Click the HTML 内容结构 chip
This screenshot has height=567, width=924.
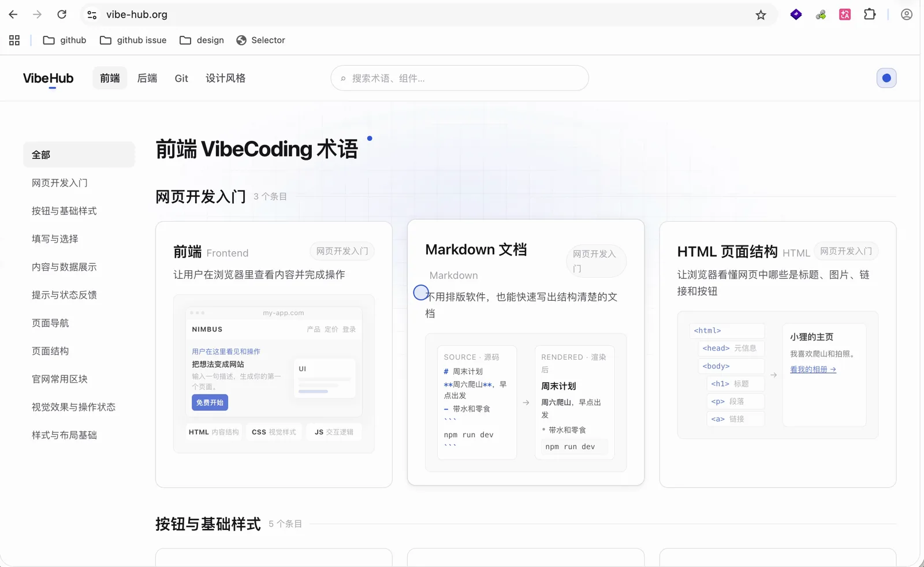tap(214, 432)
